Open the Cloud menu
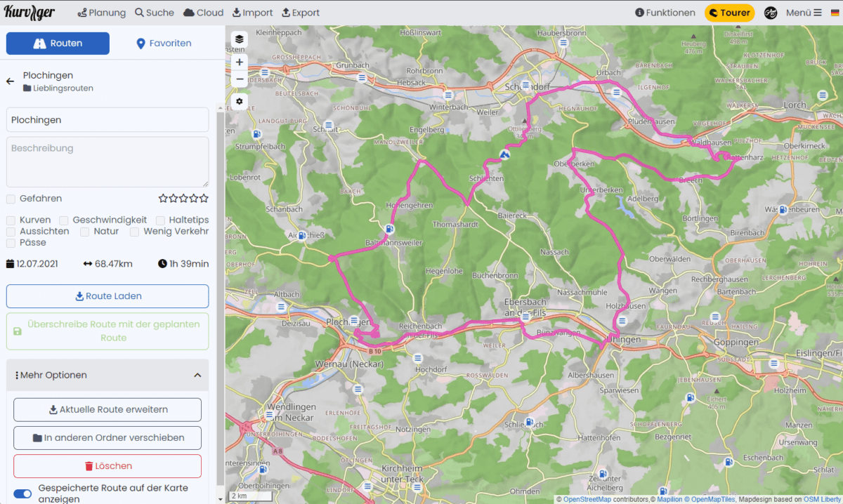This screenshot has width=843, height=504. tap(204, 13)
